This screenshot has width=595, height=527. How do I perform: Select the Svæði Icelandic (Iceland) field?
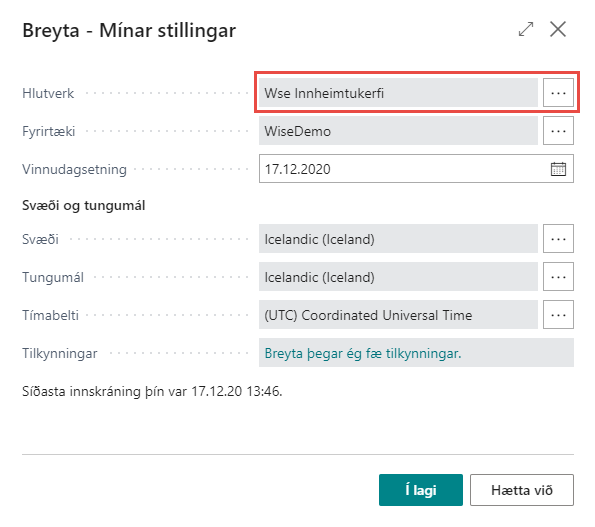(x=398, y=239)
